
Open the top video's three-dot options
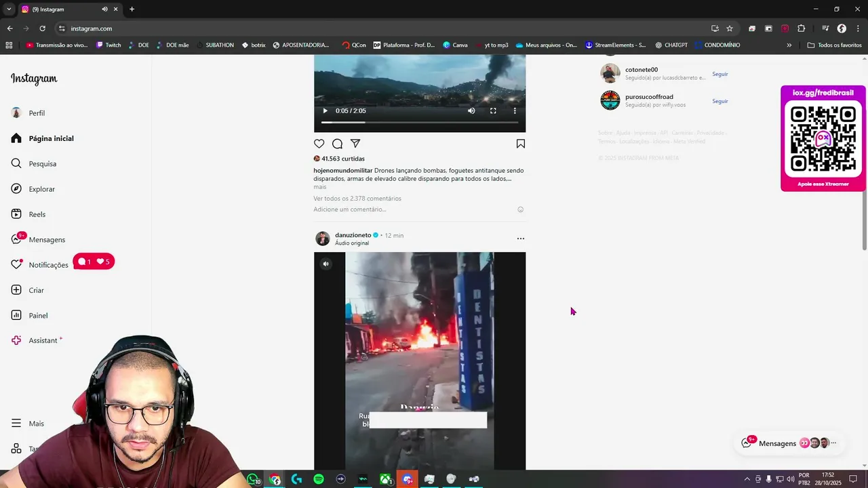click(515, 110)
